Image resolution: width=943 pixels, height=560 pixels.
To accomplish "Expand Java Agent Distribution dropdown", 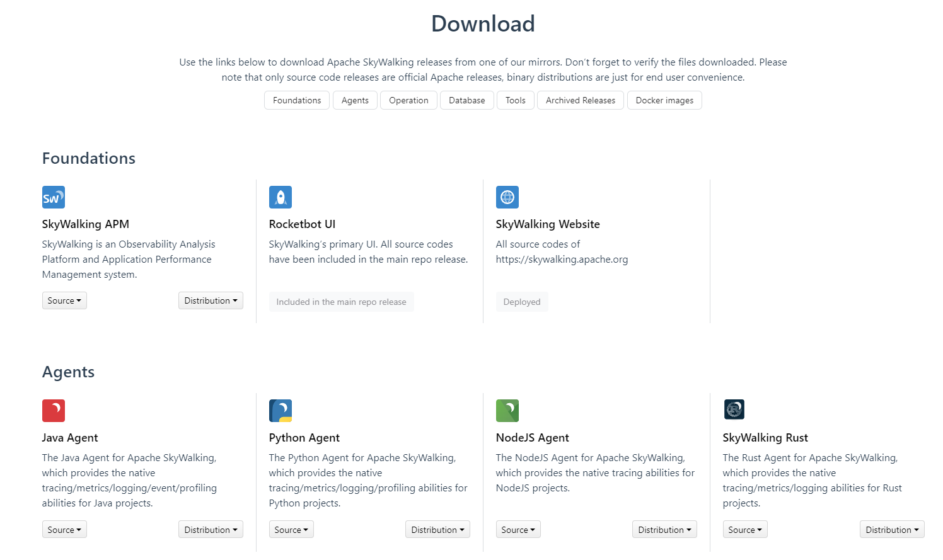I will (x=211, y=530).
